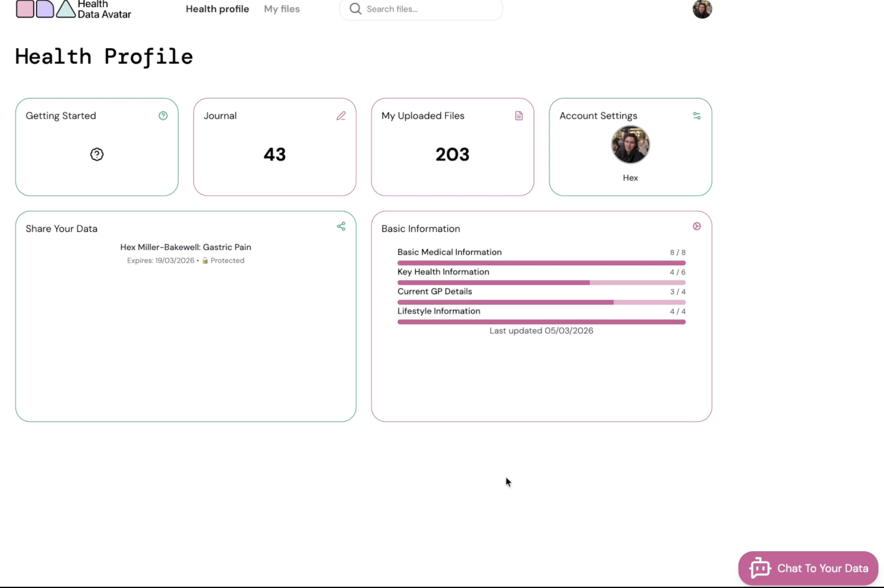Click the sliders icon in Account Settings
The height and width of the screenshot is (588, 884).
(x=697, y=116)
